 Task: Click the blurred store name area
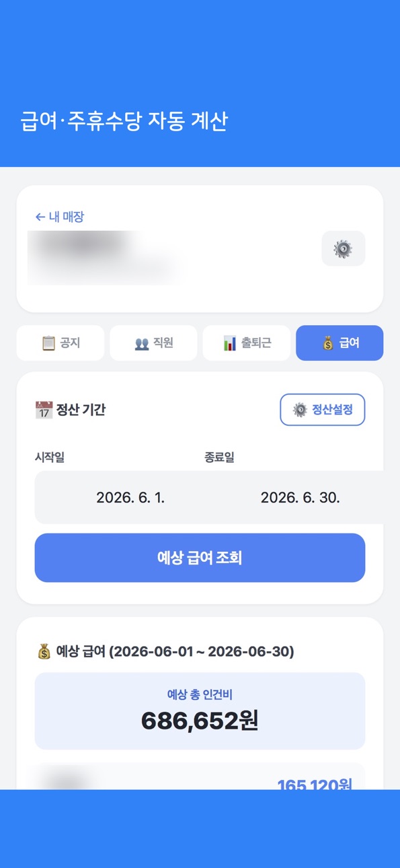tap(104, 256)
